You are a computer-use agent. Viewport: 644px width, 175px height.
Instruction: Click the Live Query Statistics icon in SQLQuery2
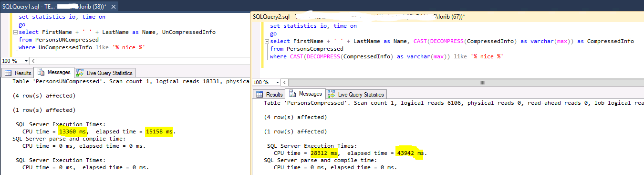point(332,95)
